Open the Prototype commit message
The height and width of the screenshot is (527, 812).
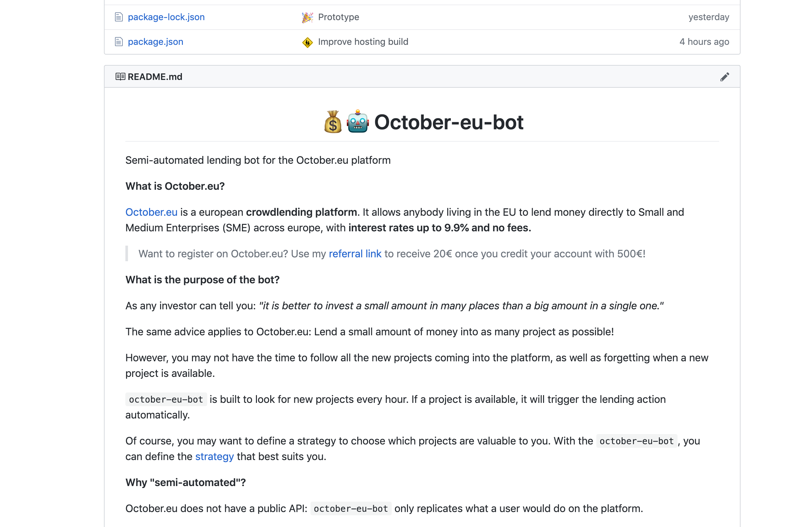pos(338,17)
